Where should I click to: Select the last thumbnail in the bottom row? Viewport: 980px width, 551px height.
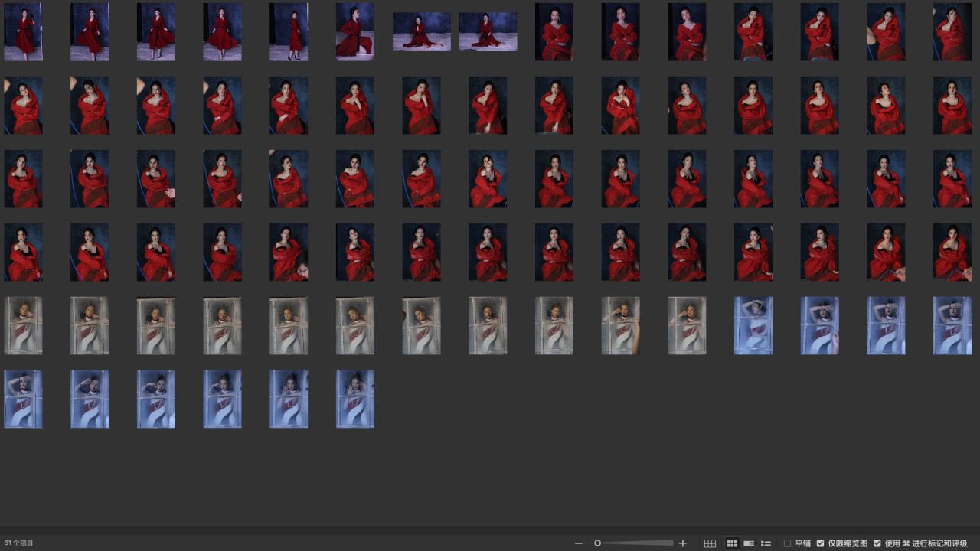(355, 399)
